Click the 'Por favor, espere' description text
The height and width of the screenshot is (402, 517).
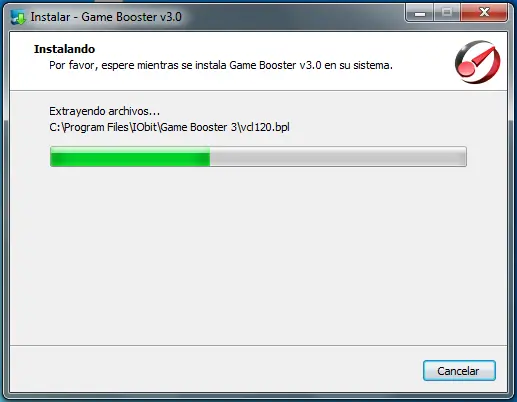click(x=221, y=65)
